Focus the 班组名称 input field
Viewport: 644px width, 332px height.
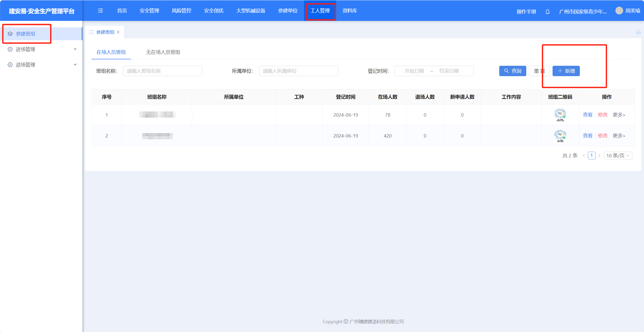click(x=162, y=71)
